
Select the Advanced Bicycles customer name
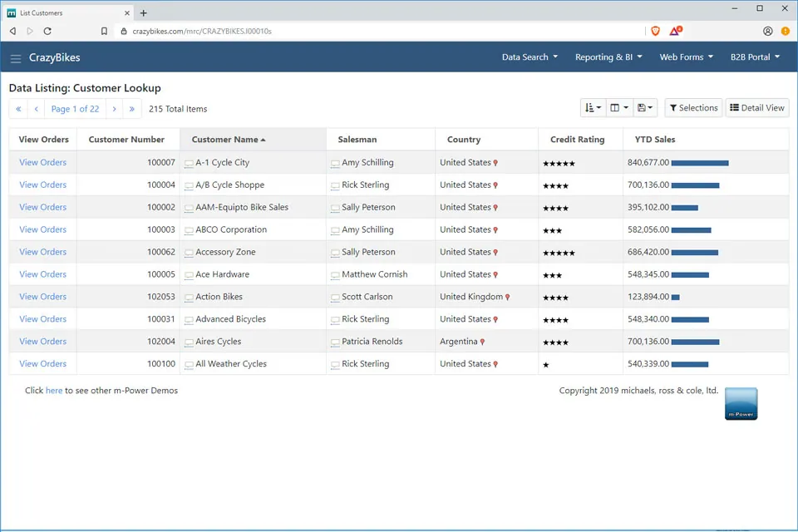pos(230,319)
